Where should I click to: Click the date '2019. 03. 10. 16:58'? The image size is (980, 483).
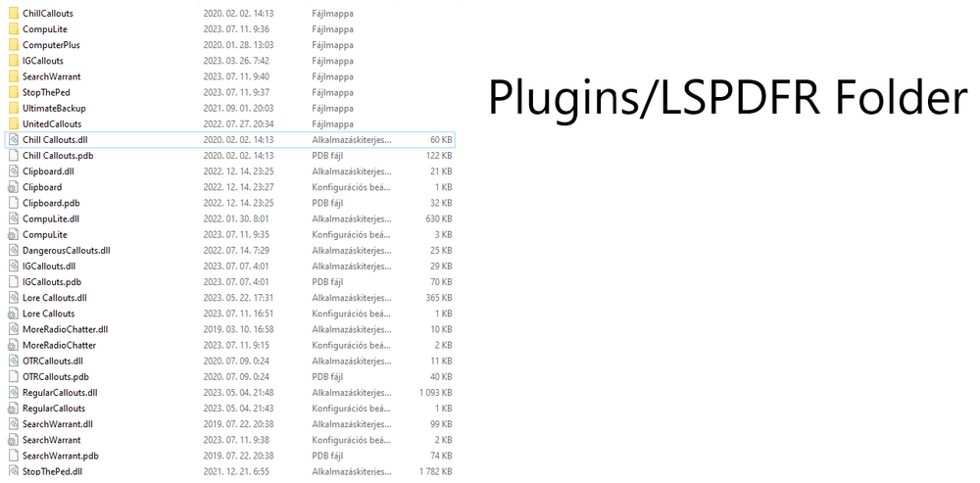tap(238, 329)
